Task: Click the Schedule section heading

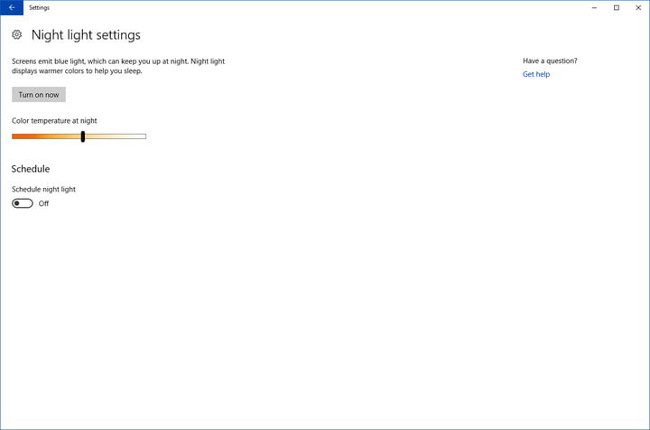Action: [x=31, y=169]
